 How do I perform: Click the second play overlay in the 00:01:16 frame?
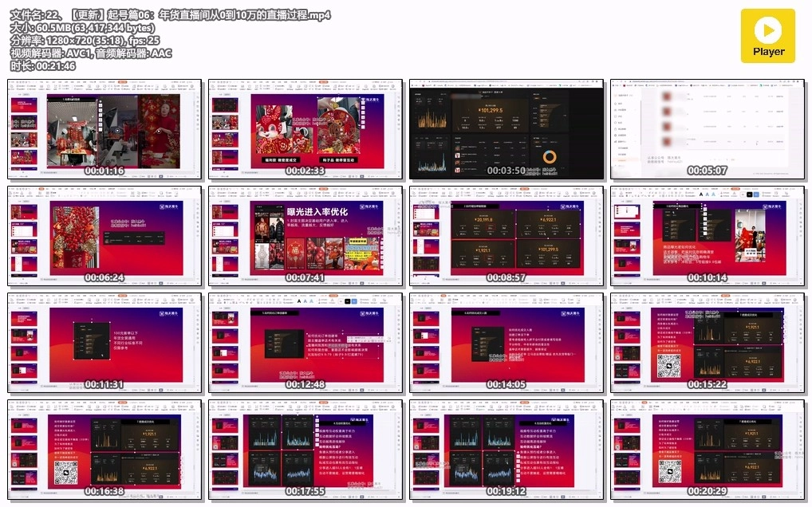(159, 132)
